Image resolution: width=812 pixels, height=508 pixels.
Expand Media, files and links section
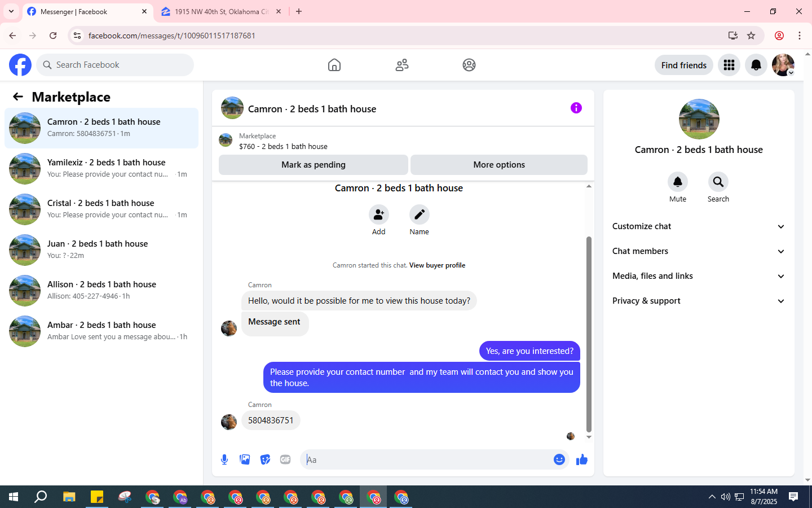tap(699, 276)
